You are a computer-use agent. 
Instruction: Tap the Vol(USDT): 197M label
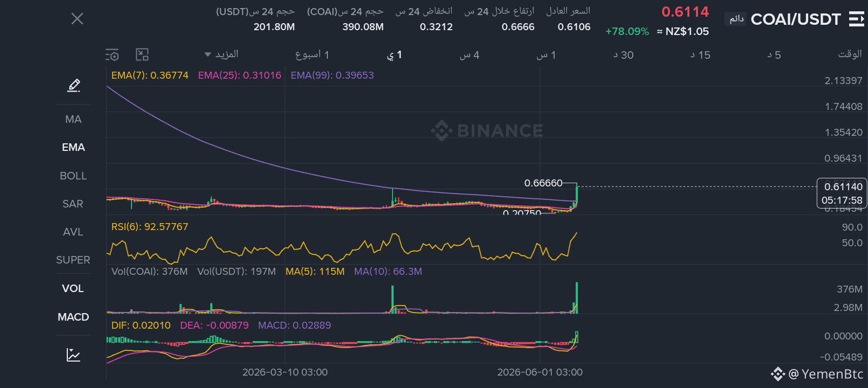pos(236,272)
